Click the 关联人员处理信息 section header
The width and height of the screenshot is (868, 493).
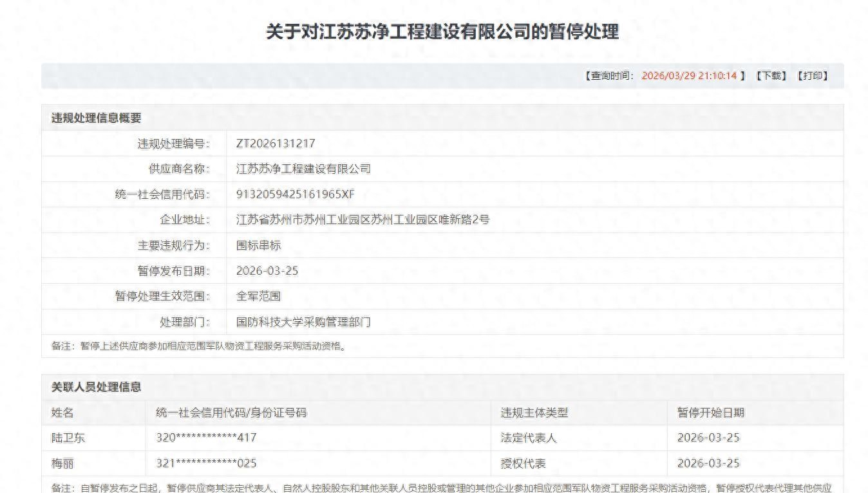pyautogui.click(x=100, y=387)
